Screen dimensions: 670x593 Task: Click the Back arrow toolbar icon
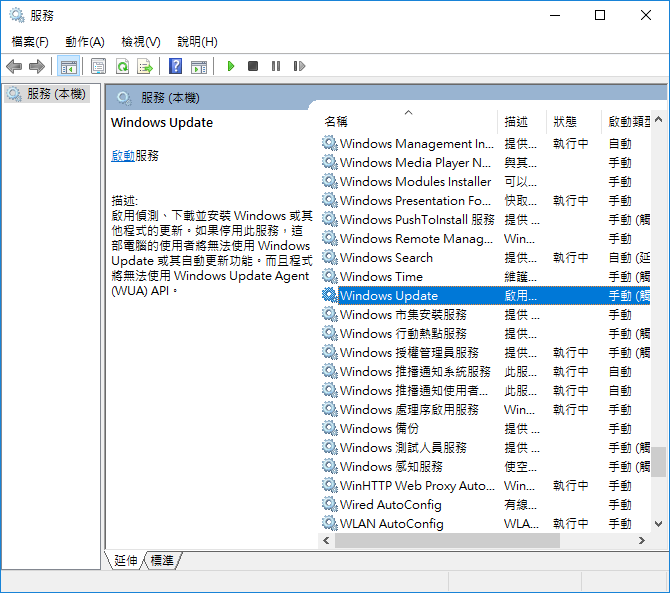(x=14, y=66)
